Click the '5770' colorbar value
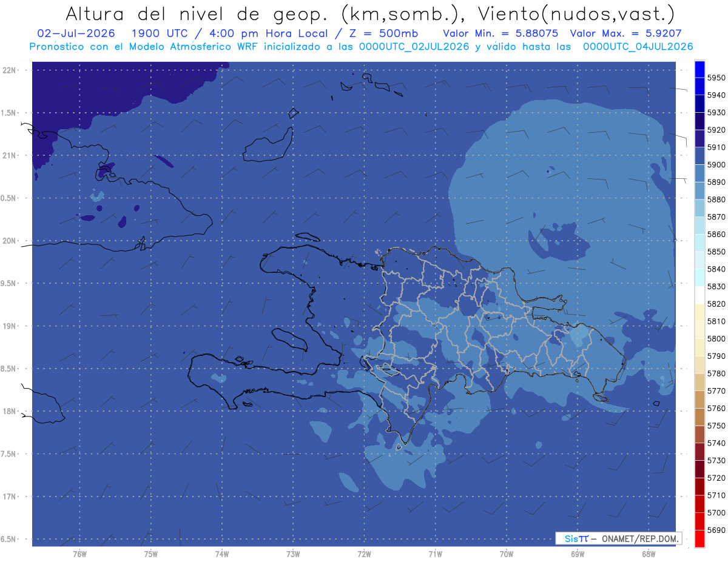 pos(716,390)
